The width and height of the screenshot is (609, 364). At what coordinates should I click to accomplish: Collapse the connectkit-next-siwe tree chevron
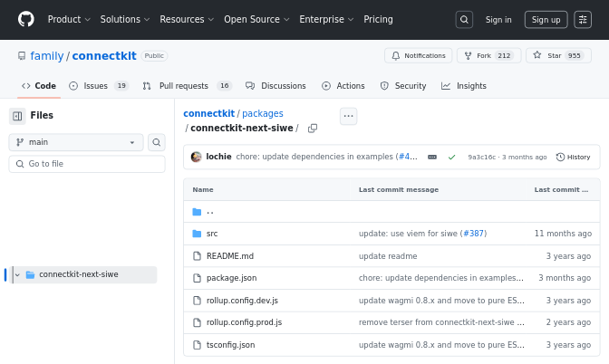pyautogui.click(x=17, y=274)
